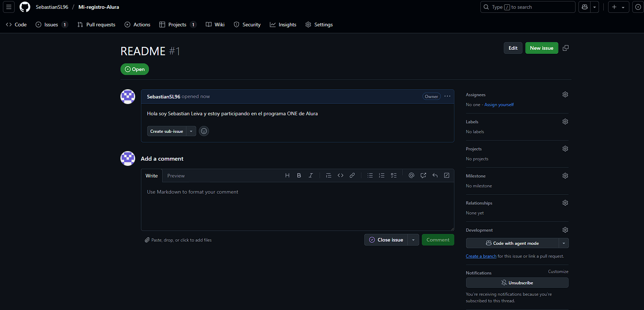Click the Unsubscribe button
This screenshot has width=644, height=310.
(517, 283)
